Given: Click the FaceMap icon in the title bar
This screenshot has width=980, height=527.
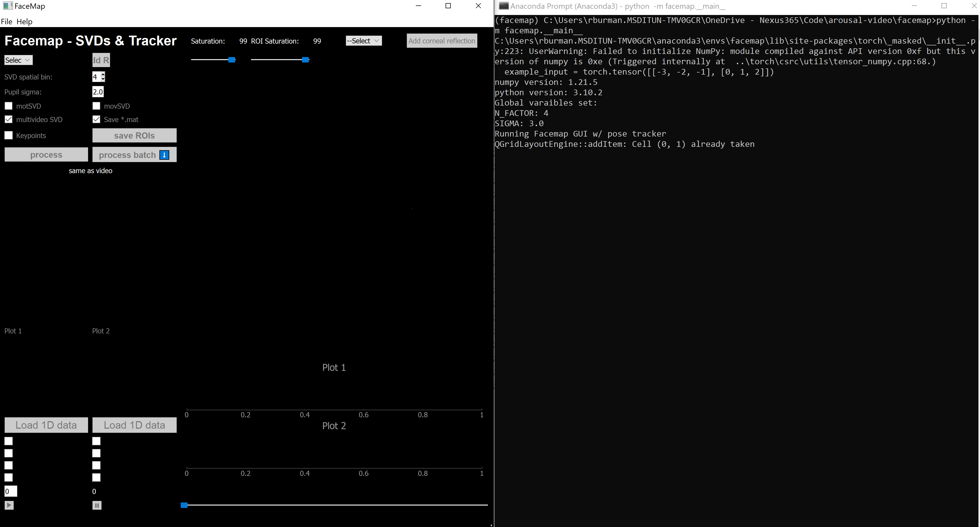Looking at the screenshot, I should pyautogui.click(x=8, y=6).
